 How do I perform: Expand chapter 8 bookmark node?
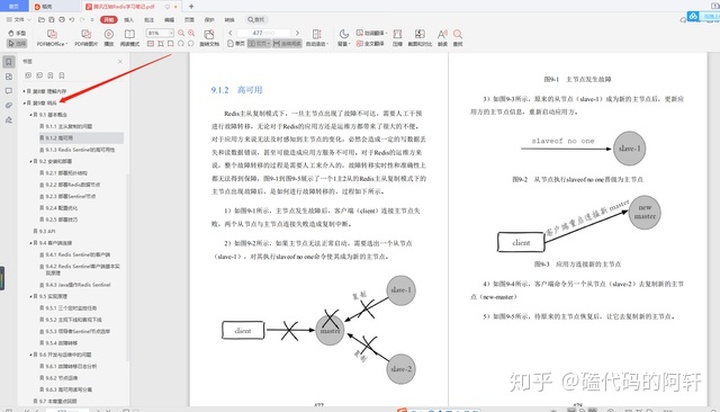(24, 91)
